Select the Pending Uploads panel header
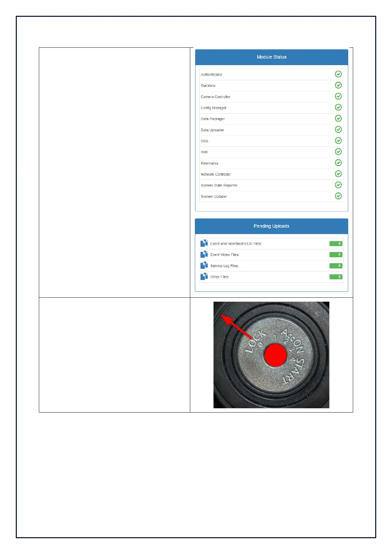The width and height of the screenshot is (392, 554). (x=272, y=226)
